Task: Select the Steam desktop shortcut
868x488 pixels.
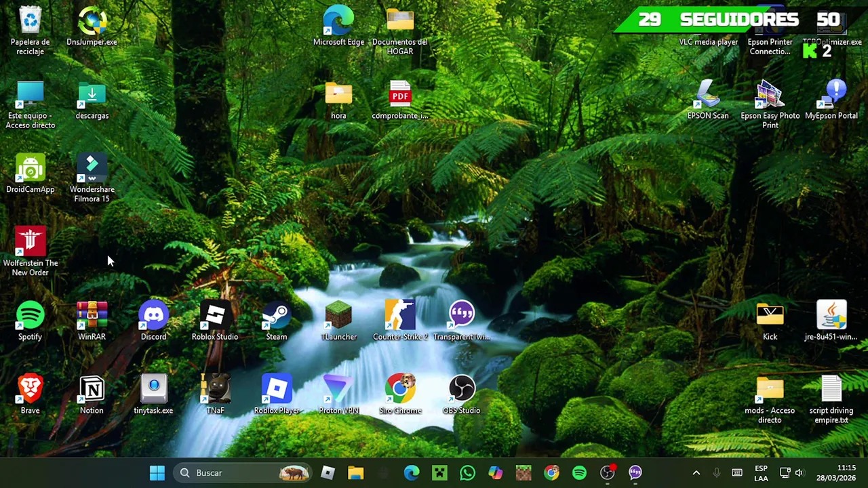Action: click(277, 322)
